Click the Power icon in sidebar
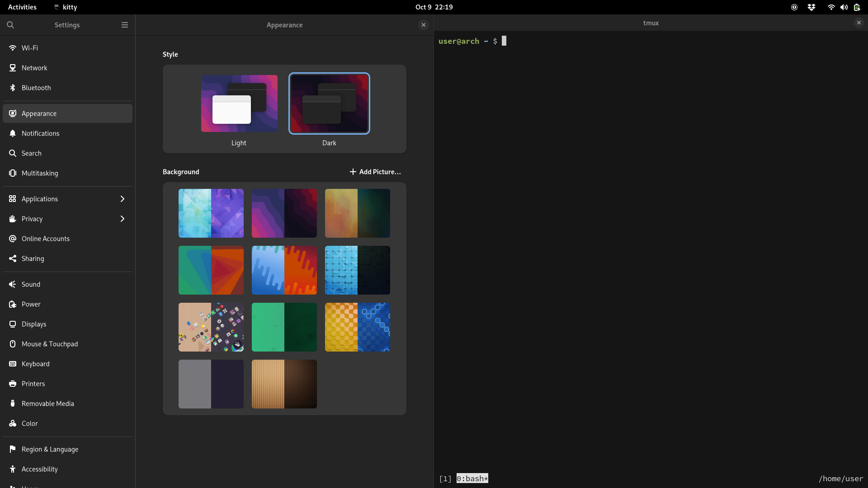This screenshot has width=868, height=488. click(13, 304)
